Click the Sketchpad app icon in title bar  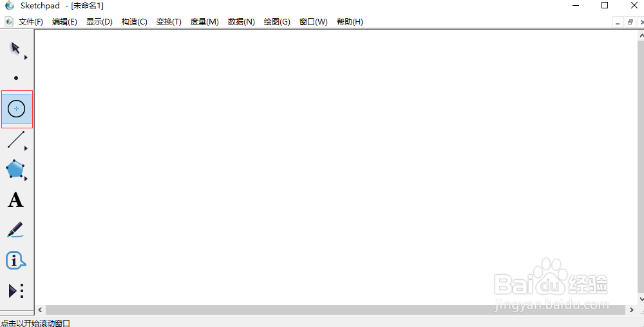10,6
